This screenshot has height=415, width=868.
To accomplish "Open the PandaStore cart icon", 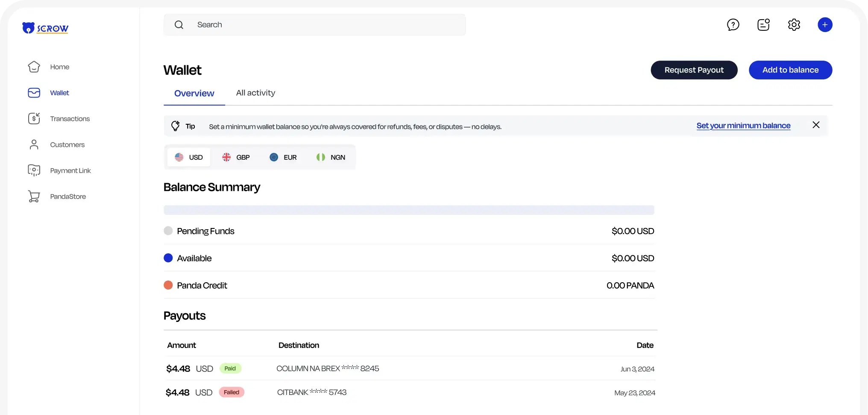I will tap(34, 196).
